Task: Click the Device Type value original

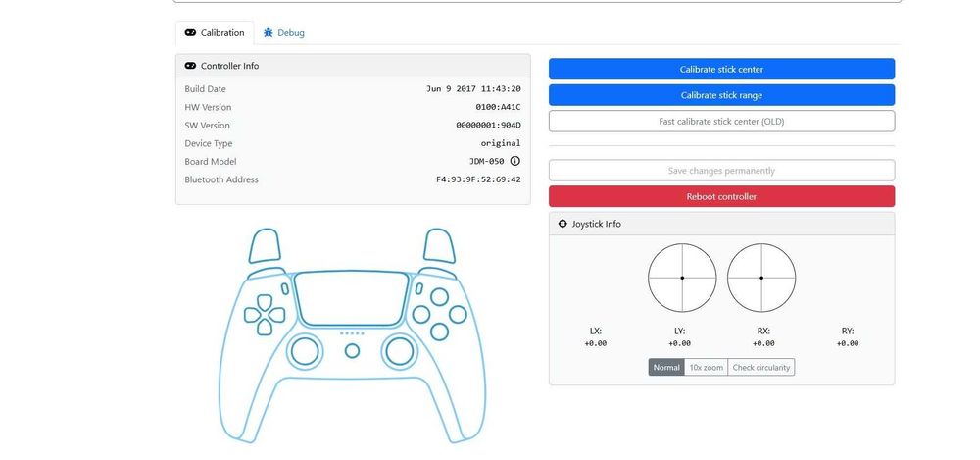Action: click(501, 143)
